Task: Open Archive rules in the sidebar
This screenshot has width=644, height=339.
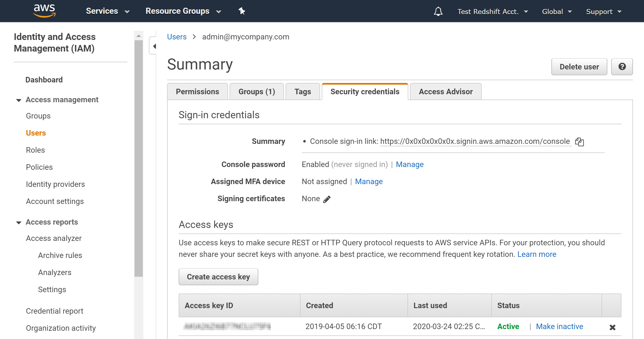Action: pos(60,255)
